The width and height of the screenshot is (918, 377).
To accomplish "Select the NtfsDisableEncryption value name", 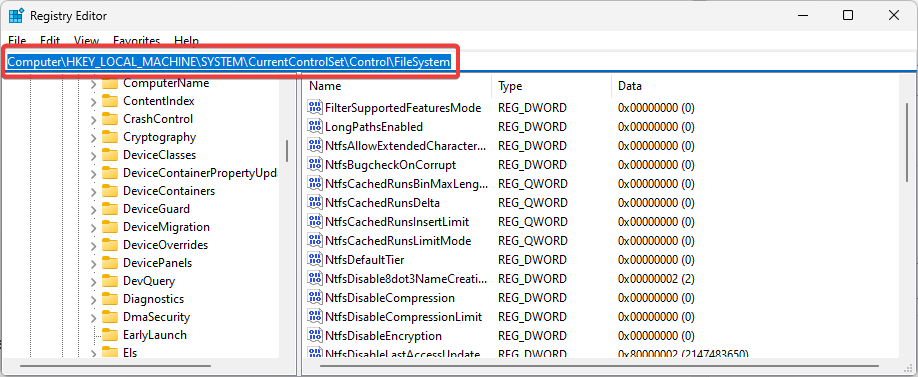I will 383,336.
